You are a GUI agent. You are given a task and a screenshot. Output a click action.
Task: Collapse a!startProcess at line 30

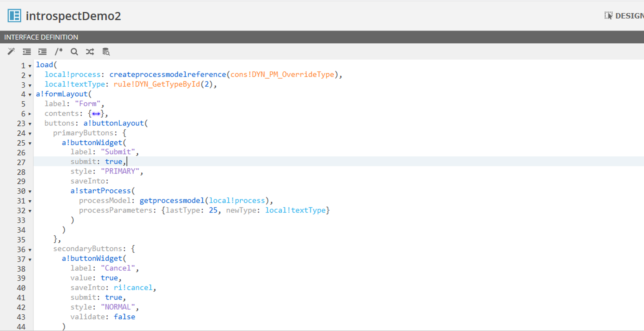click(30, 192)
